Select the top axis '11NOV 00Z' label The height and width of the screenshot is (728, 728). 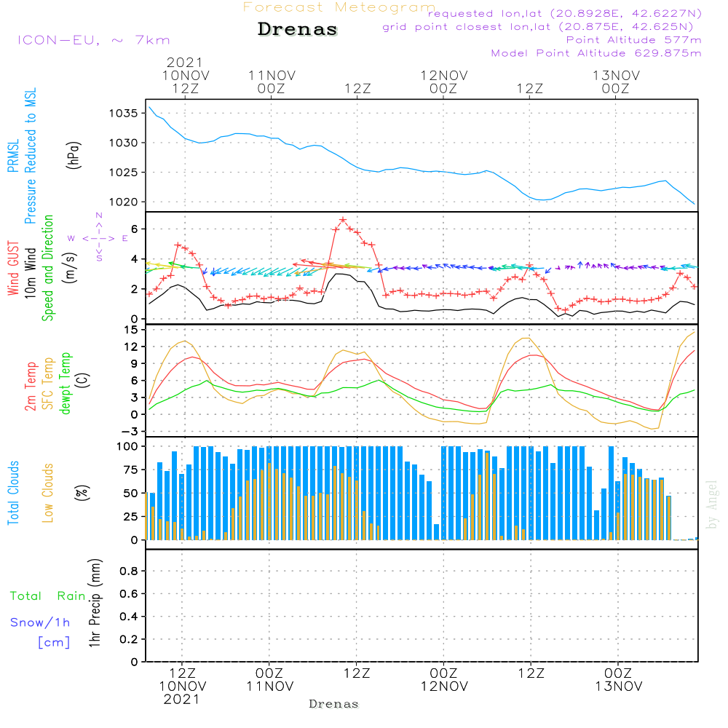point(272,82)
